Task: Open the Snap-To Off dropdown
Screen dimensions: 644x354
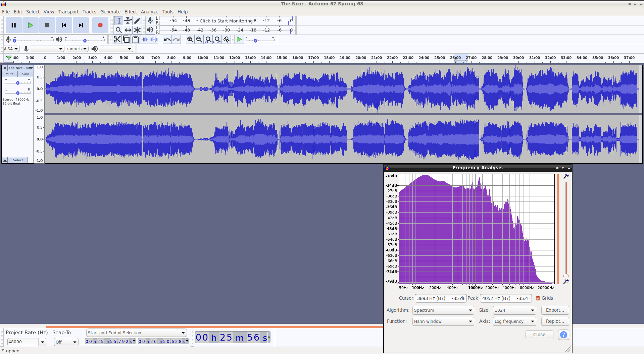Action: click(x=66, y=342)
